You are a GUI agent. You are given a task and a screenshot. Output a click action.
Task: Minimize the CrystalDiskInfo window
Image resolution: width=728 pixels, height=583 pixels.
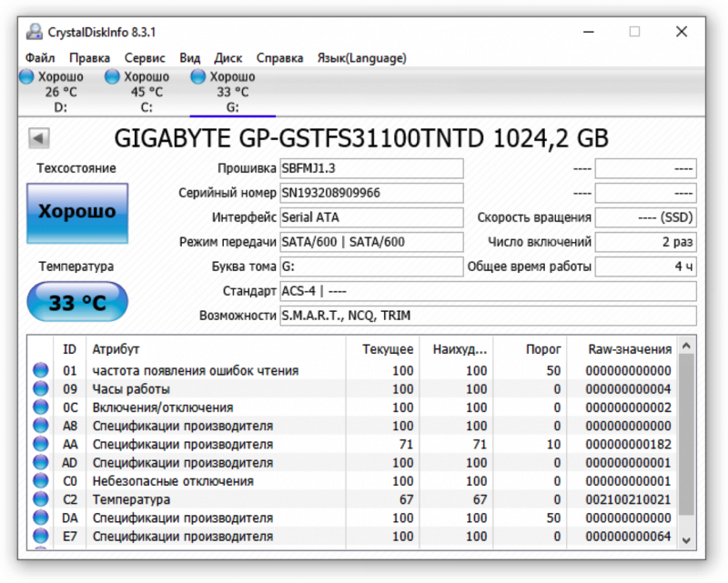click(x=589, y=32)
